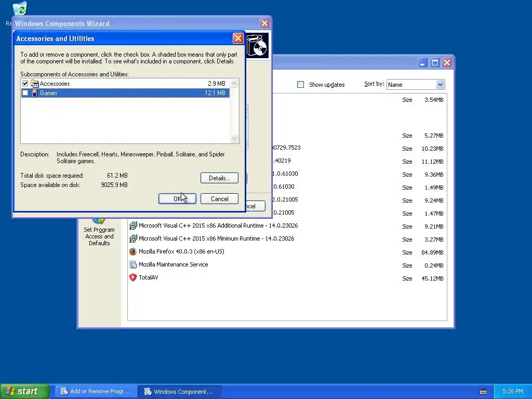This screenshot has width=532, height=399.
Task: Click the Accessories folder icon
Action: [x=35, y=84]
